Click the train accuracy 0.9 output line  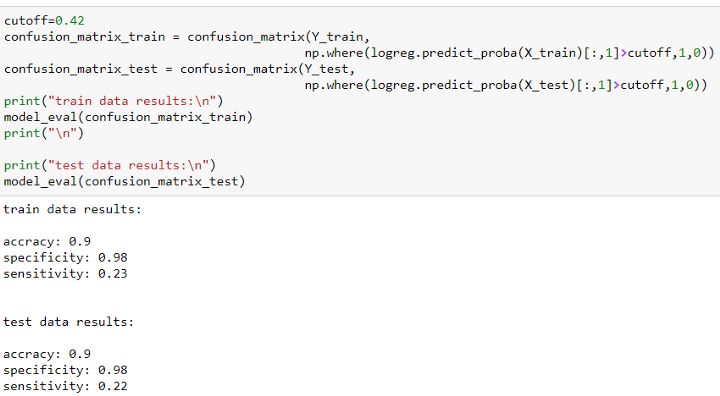(x=47, y=242)
